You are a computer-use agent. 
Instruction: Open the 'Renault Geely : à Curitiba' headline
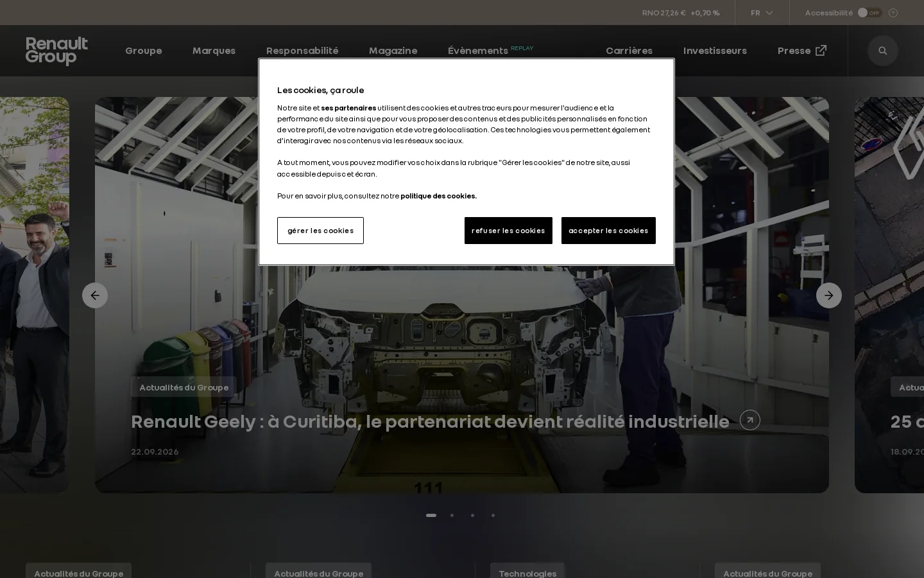430,421
